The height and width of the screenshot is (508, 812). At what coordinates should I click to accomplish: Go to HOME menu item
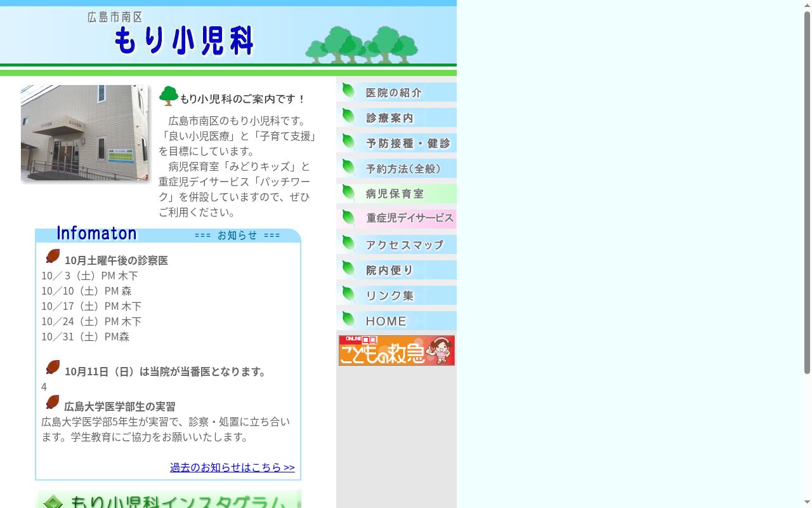396,321
